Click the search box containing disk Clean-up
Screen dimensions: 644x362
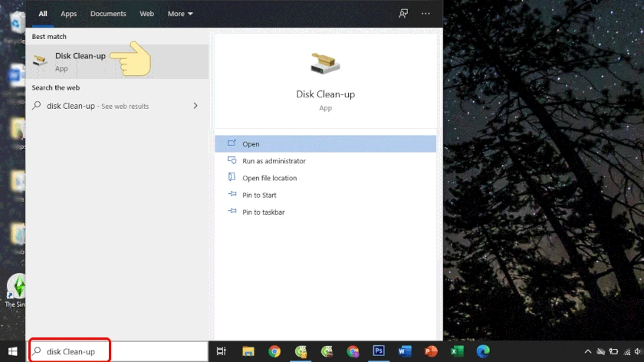118,351
